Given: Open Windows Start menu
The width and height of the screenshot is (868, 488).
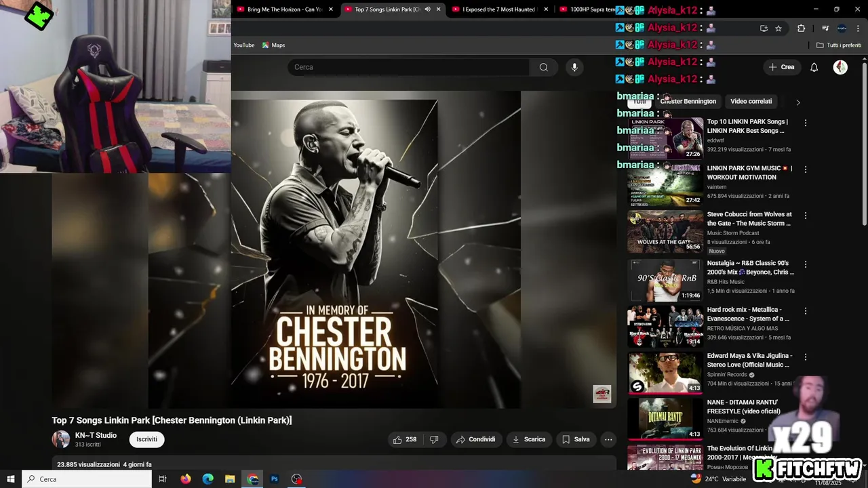Looking at the screenshot, I should 11,479.
